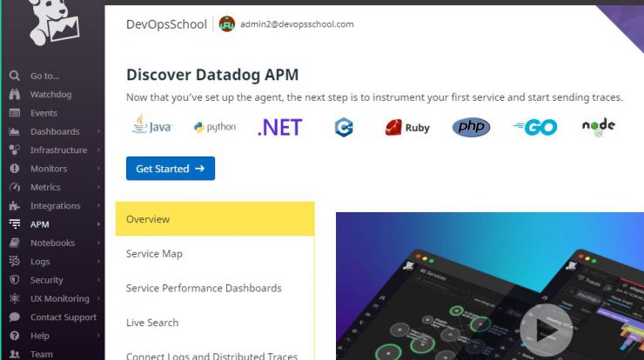Viewport: 644px width, 360px height.
Task: Select the Python language logo
Action: pos(215,127)
